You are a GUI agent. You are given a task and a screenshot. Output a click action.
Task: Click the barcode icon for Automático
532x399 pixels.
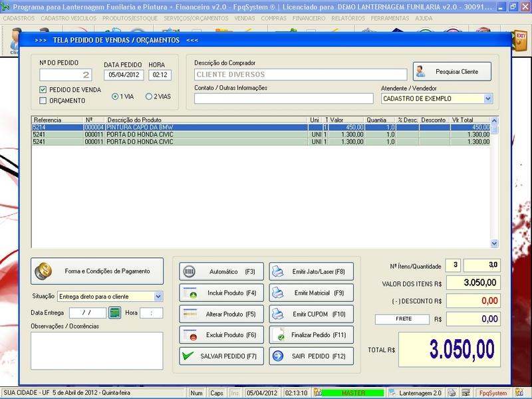(x=189, y=272)
